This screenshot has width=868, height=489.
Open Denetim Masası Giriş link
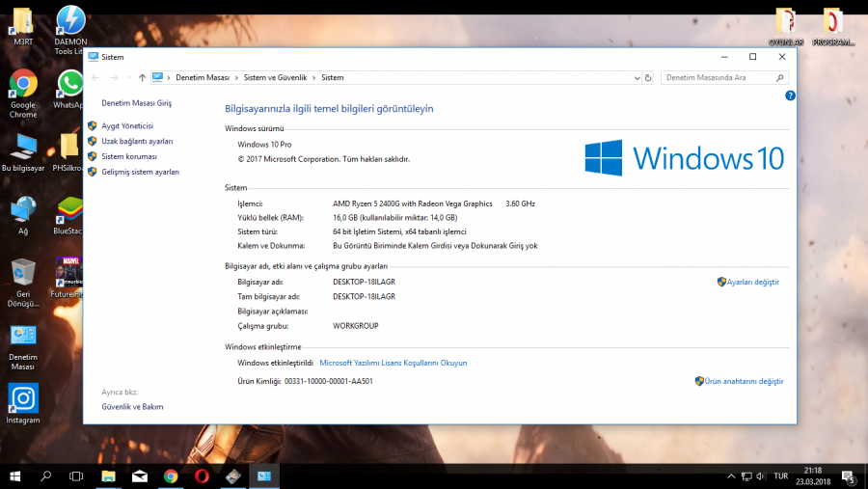136,103
